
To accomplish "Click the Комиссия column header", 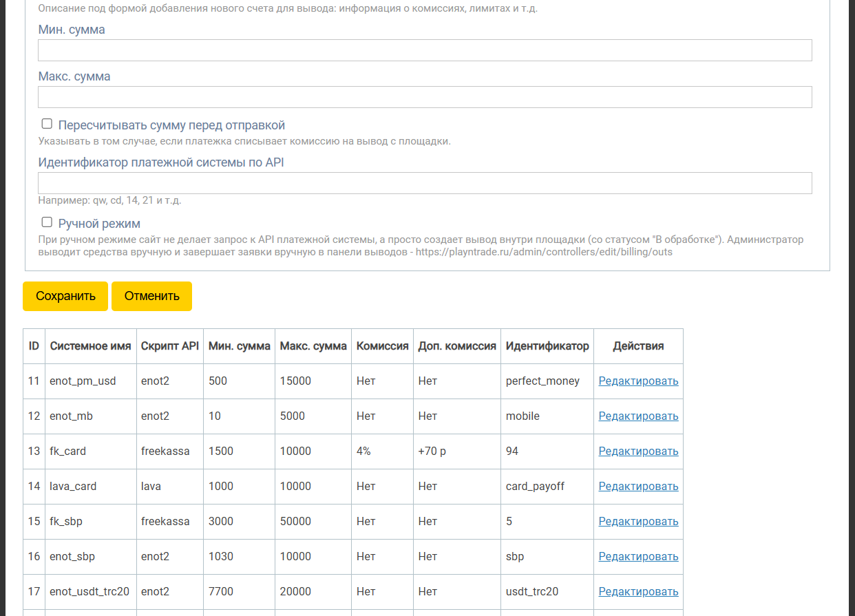I will [x=382, y=346].
